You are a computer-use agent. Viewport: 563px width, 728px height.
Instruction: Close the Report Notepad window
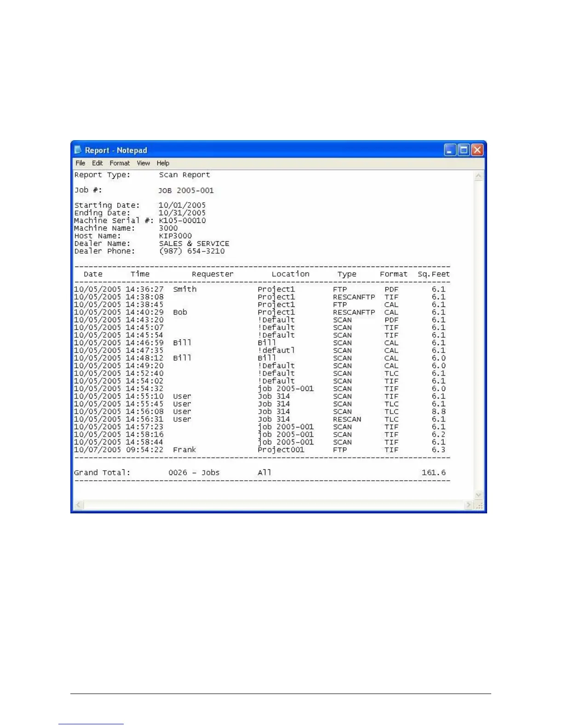(x=477, y=150)
